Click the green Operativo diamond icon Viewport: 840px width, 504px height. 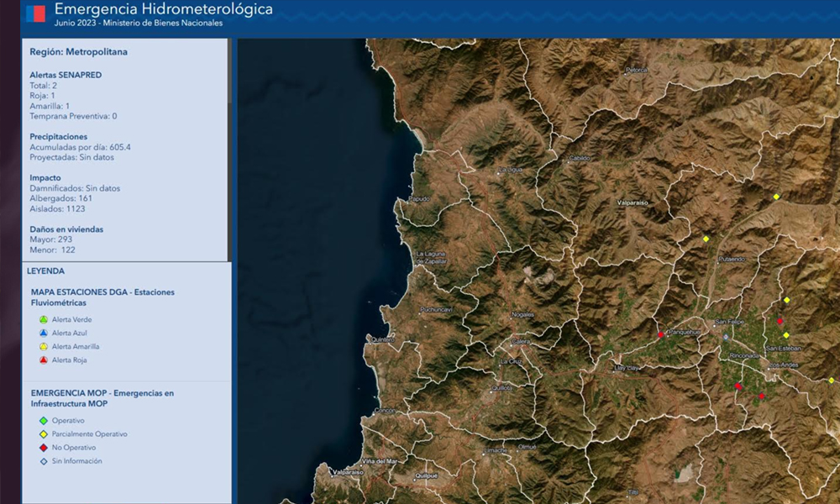pyautogui.click(x=43, y=421)
